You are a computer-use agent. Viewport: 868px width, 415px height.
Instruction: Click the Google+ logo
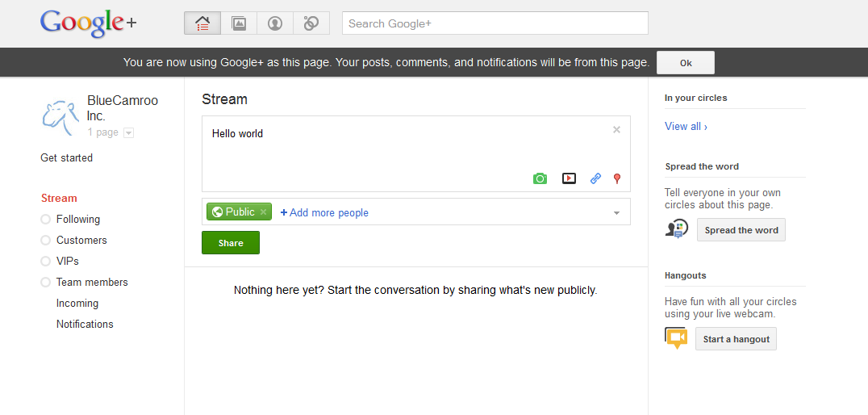click(x=88, y=23)
